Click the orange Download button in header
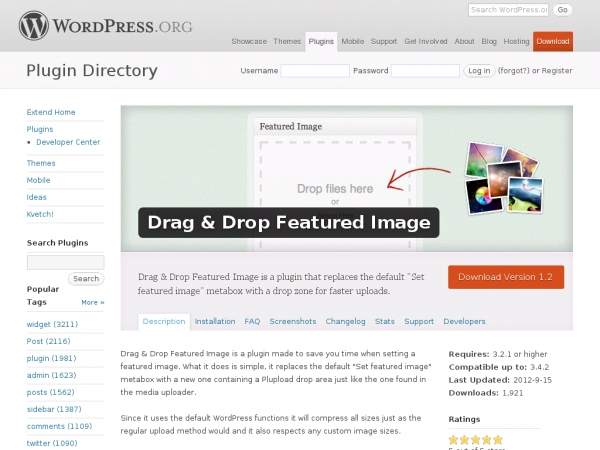 click(553, 41)
